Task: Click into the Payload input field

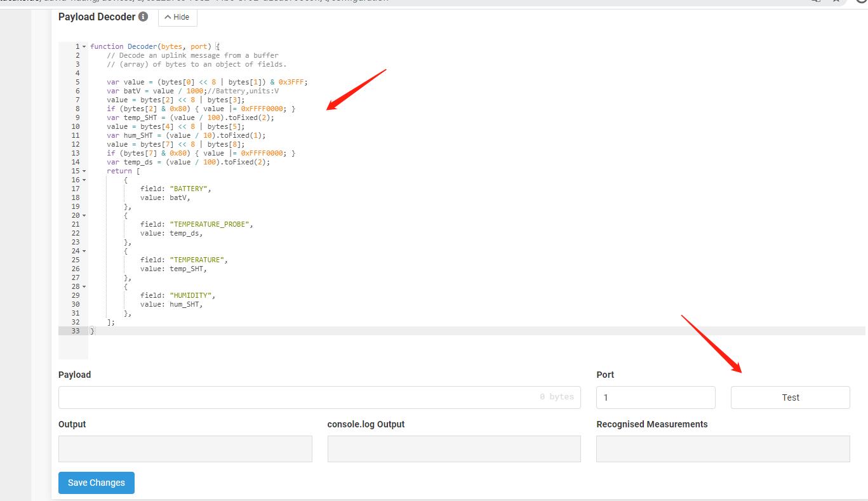Action: [319, 397]
